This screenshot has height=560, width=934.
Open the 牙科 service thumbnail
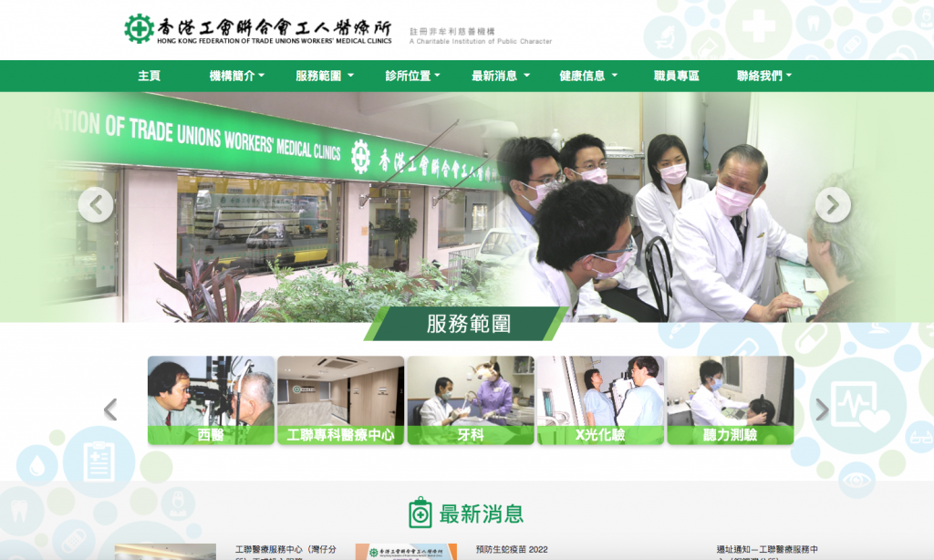[472, 399]
